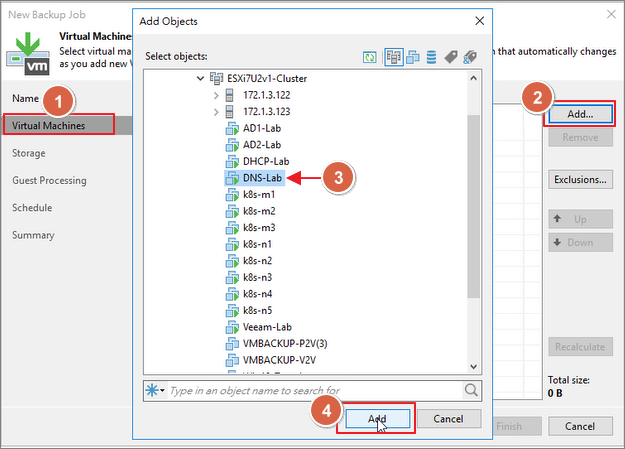Go to the Storage wizard step
625x449 pixels.
[x=29, y=153]
